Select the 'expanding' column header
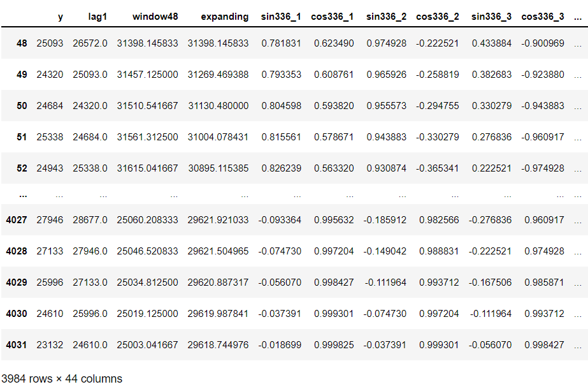This screenshot has width=588, height=389. coord(224,17)
